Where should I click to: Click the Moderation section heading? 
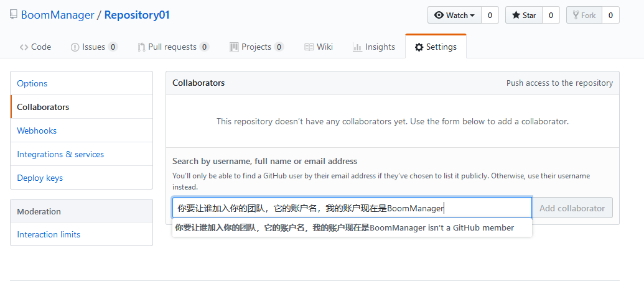tap(39, 211)
